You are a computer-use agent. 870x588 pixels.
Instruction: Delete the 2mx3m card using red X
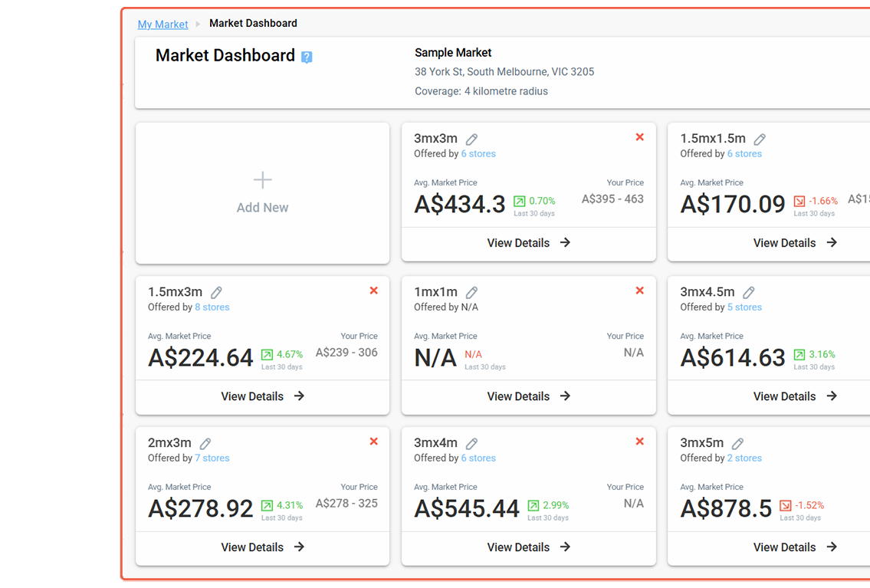(x=374, y=442)
